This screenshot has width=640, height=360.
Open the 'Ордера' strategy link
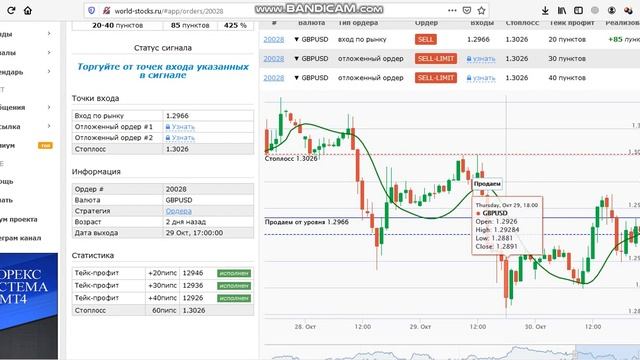pos(178,211)
